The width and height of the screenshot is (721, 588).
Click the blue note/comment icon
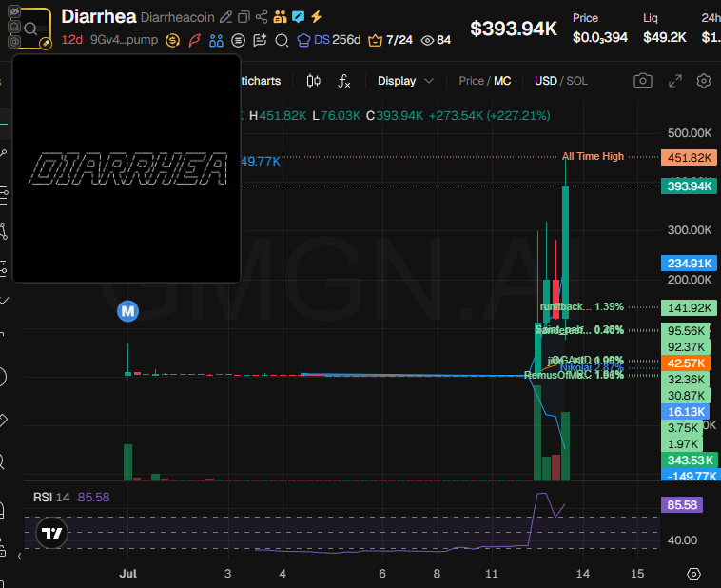coord(298,17)
